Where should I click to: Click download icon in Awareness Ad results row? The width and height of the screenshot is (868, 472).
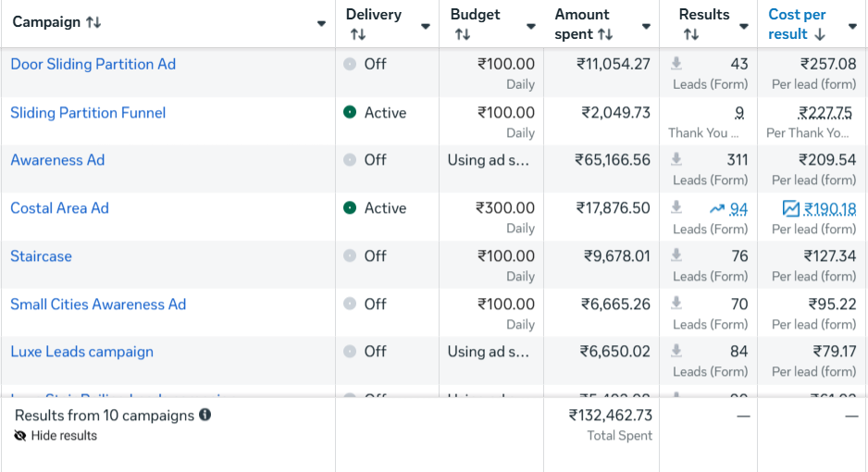click(x=676, y=160)
